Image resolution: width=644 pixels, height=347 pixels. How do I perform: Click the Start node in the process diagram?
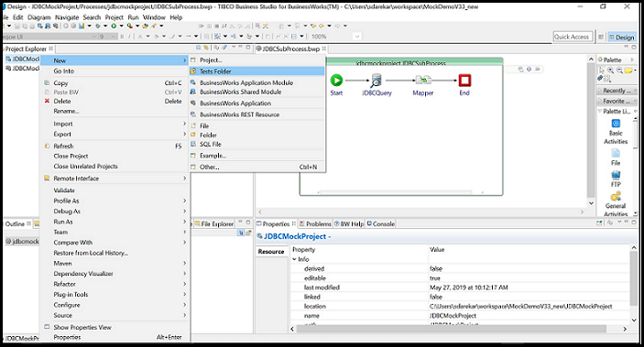point(336,80)
